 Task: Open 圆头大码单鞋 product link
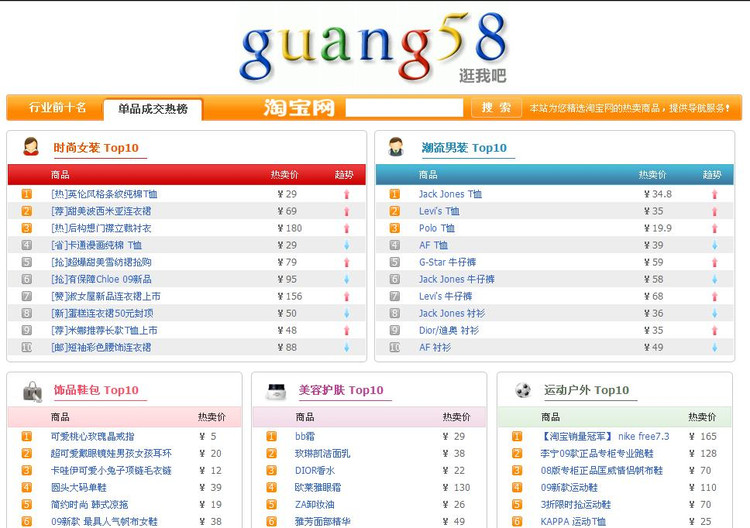(x=79, y=487)
